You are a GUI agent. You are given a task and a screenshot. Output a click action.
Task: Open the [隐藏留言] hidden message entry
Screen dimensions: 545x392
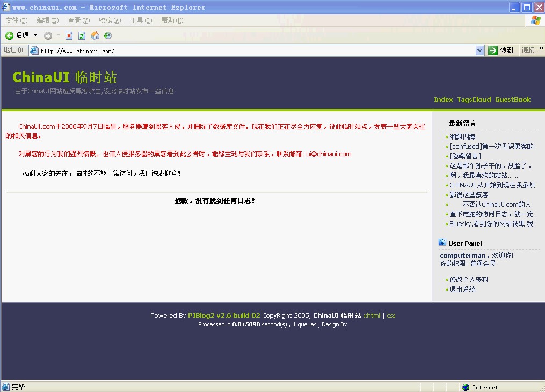pyautogui.click(x=466, y=156)
